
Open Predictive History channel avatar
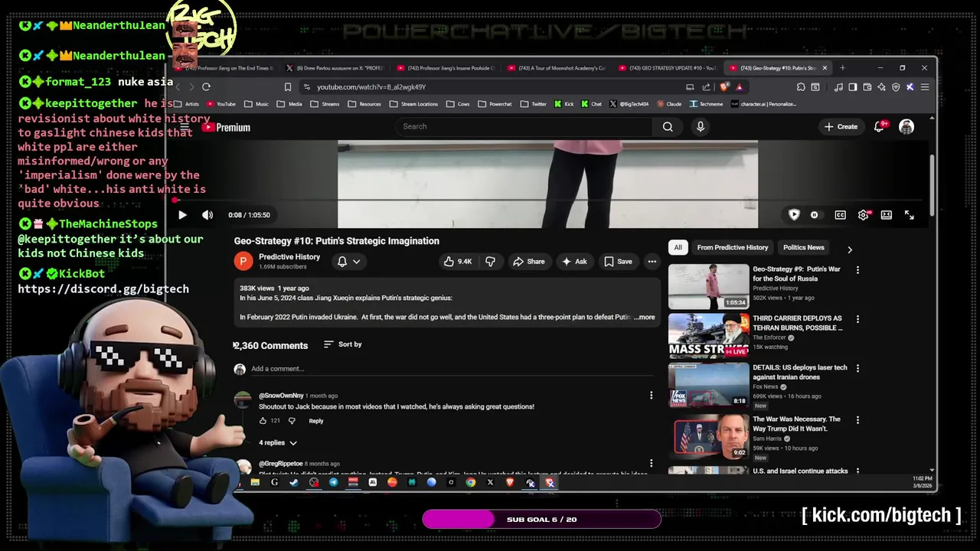click(243, 262)
